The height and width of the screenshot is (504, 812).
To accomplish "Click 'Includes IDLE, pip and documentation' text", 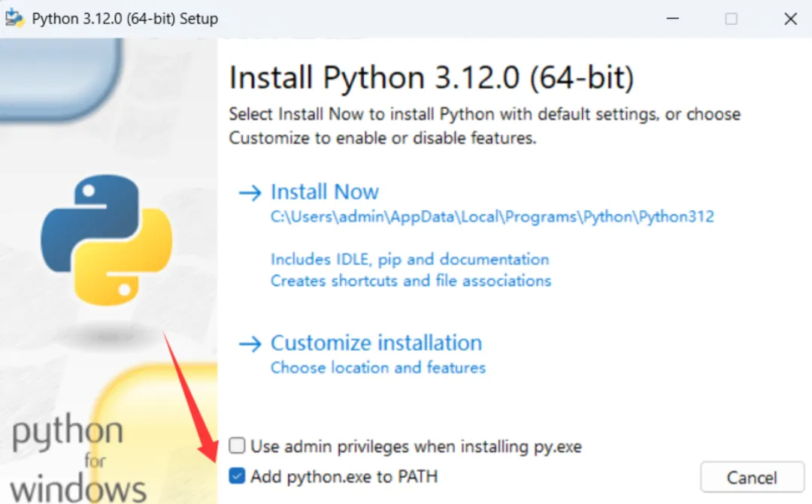I will click(x=410, y=259).
